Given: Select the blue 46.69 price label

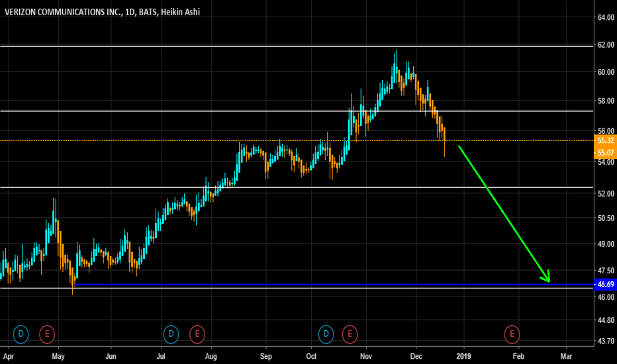Looking at the screenshot, I should click(x=605, y=285).
